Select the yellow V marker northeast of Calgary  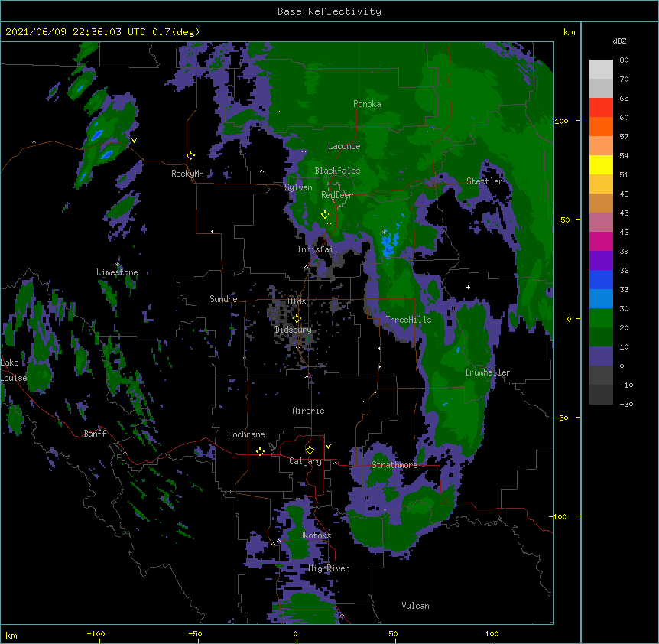tap(328, 447)
